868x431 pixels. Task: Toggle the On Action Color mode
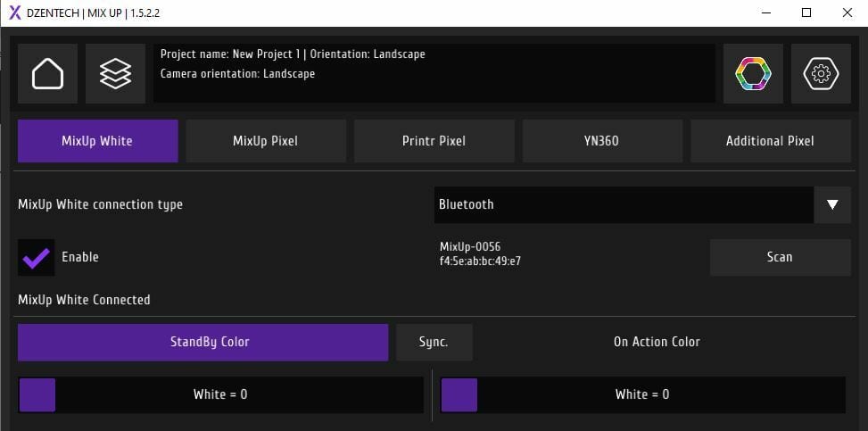(657, 343)
